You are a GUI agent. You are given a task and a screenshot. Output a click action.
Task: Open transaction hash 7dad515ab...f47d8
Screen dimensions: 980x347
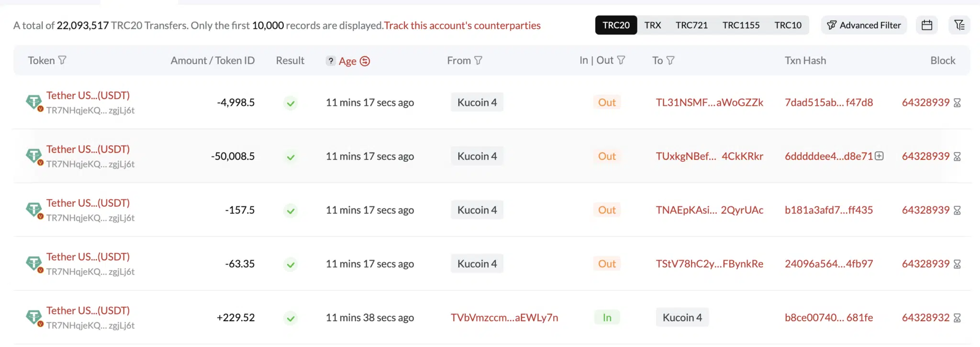829,102
